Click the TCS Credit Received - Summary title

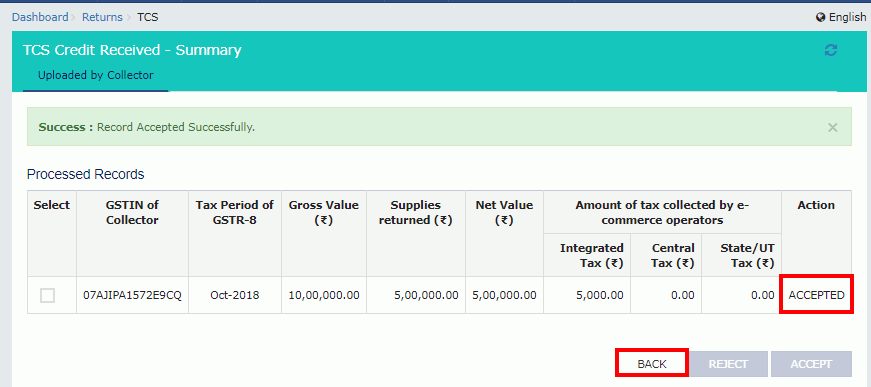[x=132, y=50]
